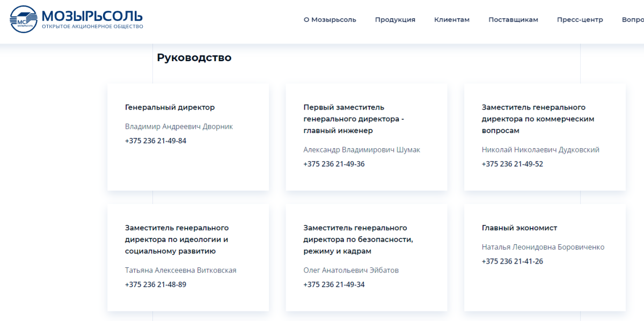Select the Главный экономист card
Screen dimensions: 644x321
[545, 258]
